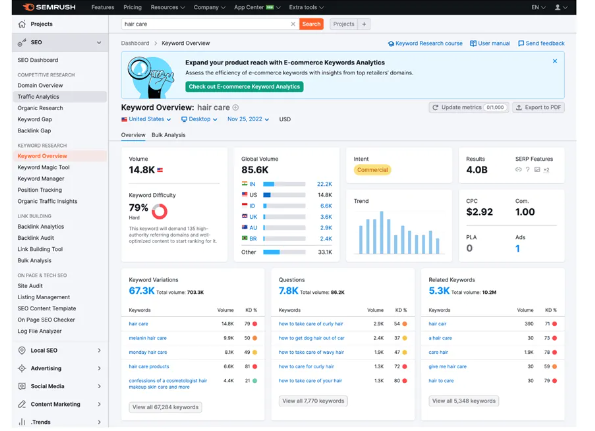Click how to get dog hair out of car
Viewport: 595px width, 431px height.
[312, 338]
